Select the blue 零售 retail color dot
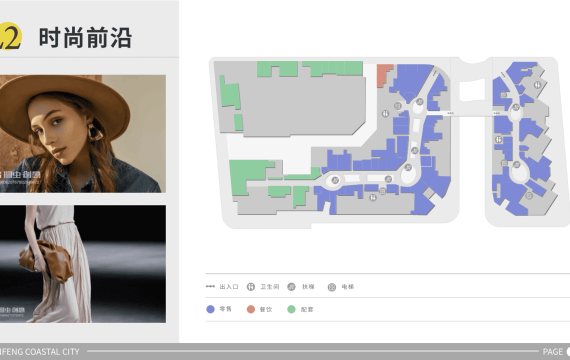 [x=210, y=309]
